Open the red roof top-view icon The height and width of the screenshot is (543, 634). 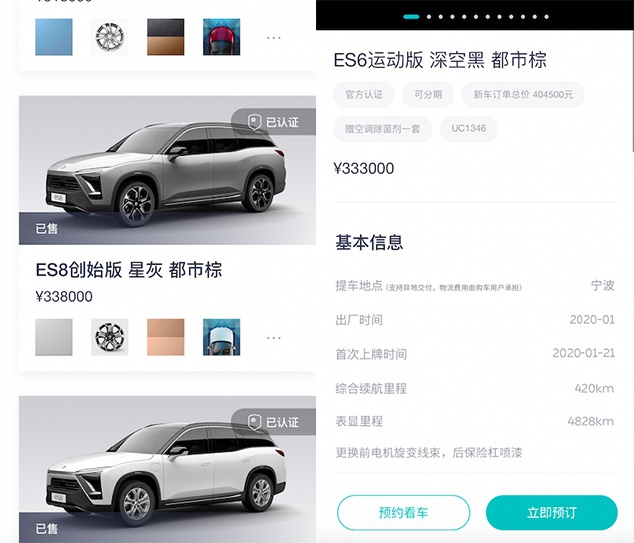tap(222, 37)
